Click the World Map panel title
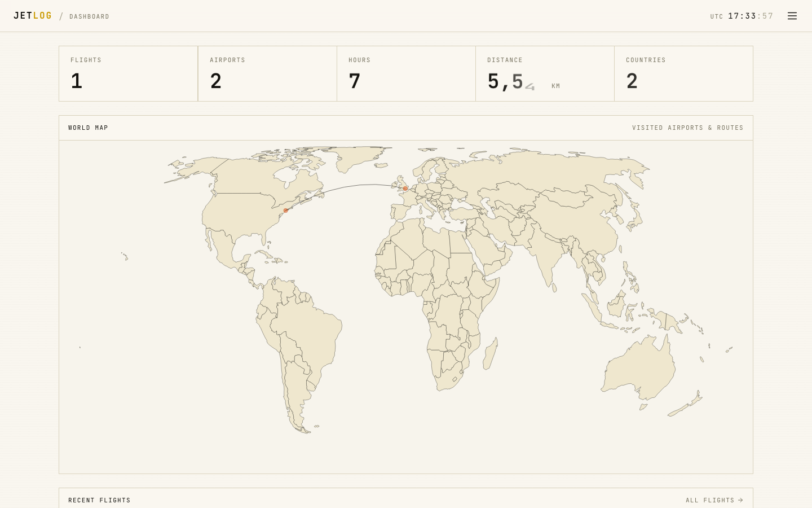Image resolution: width=812 pixels, height=508 pixels. coord(88,128)
